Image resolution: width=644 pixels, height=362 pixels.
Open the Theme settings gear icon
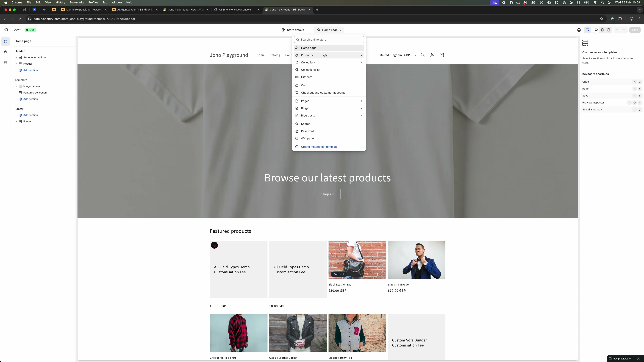5,52
